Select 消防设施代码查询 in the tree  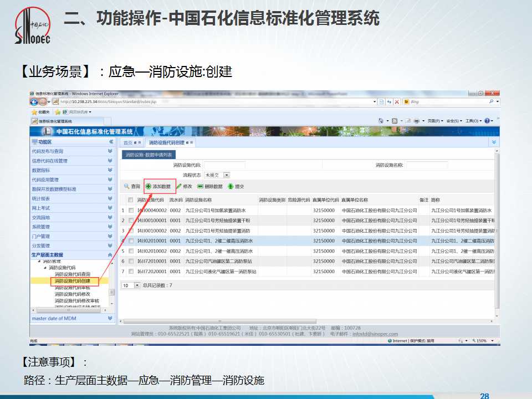click(x=73, y=274)
